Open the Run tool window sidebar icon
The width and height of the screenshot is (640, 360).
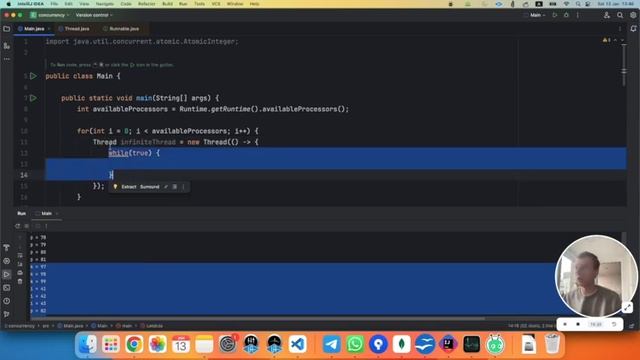pyautogui.click(x=7, y=274)
